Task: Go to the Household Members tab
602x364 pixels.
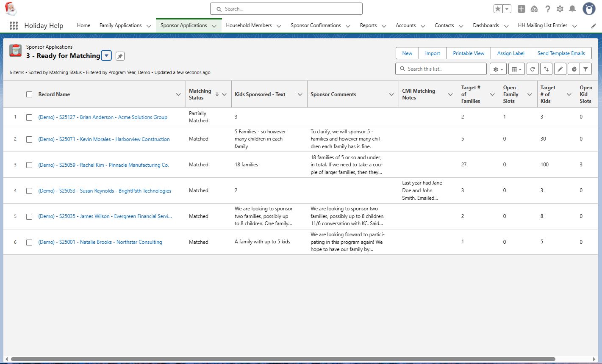Action: pyautogui.click(x=249, y=25)
